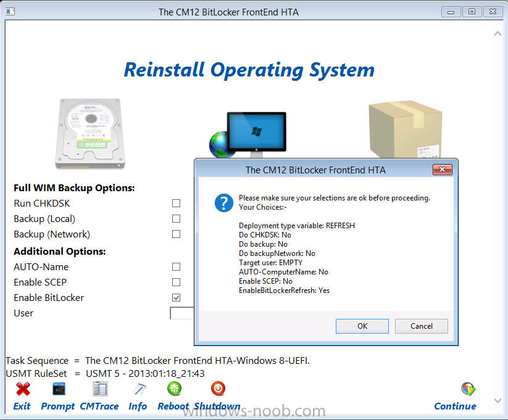Click the red X Exit icon
This screenshot has height=420, width=508.
click(x=23, y=389)
